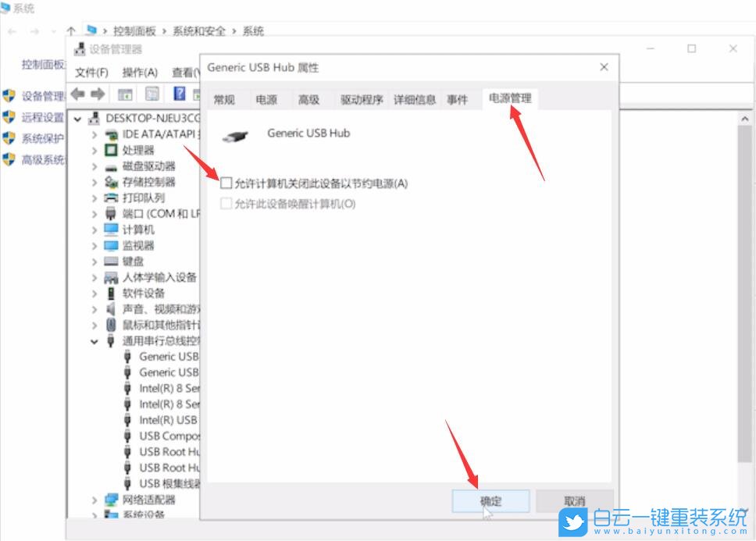Uncheck the power saving option for Generic USB Hub
The image size is (756, 541).
[226, 182]
